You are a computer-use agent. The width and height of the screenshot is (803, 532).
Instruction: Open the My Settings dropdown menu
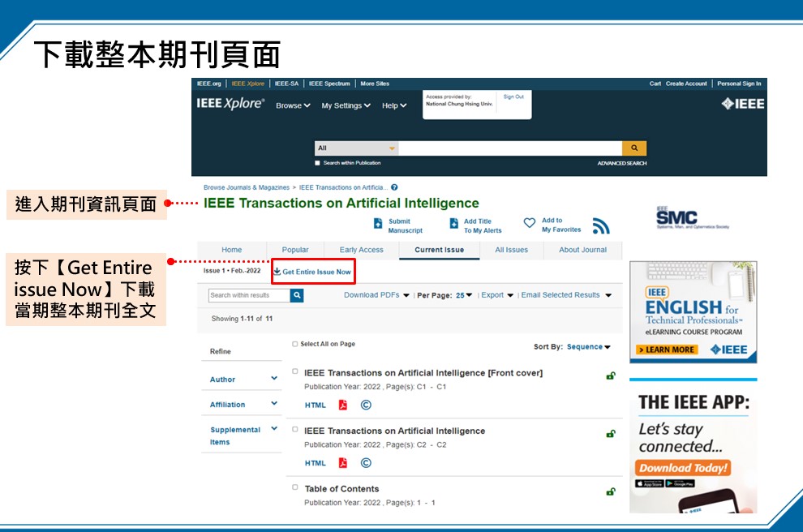click(x=346, y=105)
